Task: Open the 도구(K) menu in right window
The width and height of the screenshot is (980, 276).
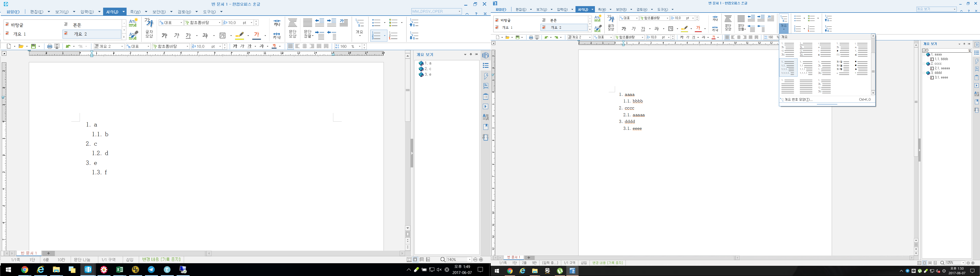Action: 663,9
